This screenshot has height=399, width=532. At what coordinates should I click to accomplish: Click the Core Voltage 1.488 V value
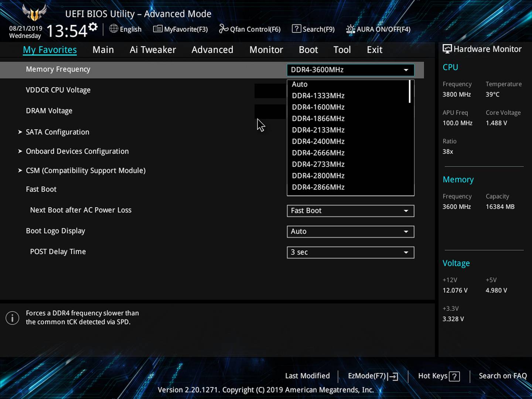[496, 123]
